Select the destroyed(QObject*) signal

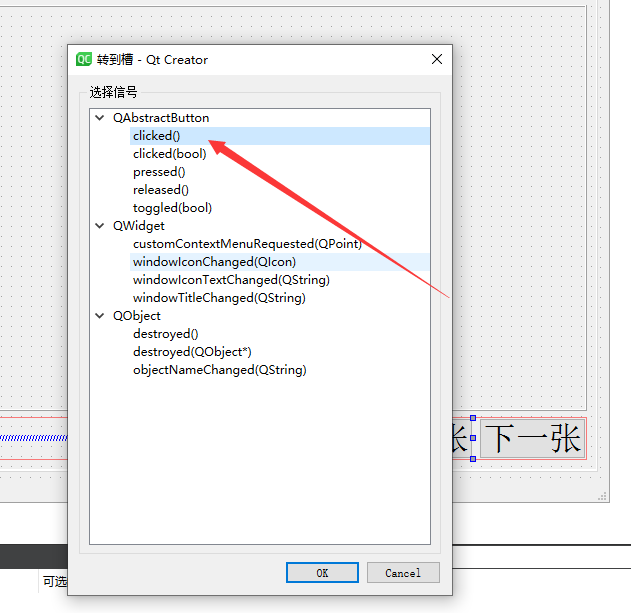coord(192,352)
